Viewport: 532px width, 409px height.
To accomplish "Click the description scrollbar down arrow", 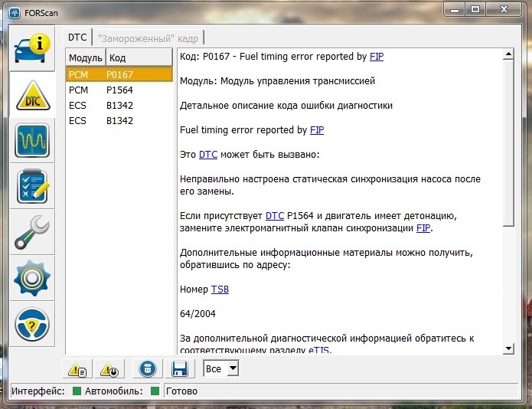I will point(508,348).
